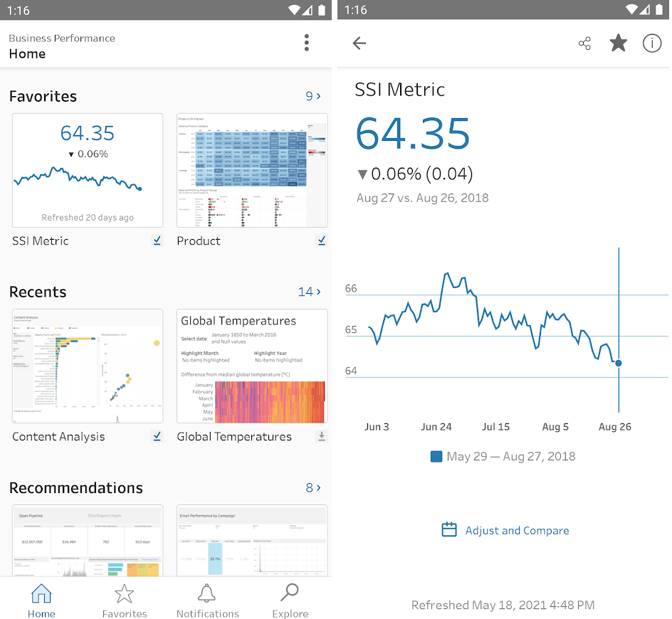Screen dimensions: 672x619
Task: Click the blue legend swatch for May 29 range
Action: click(436, 456)
